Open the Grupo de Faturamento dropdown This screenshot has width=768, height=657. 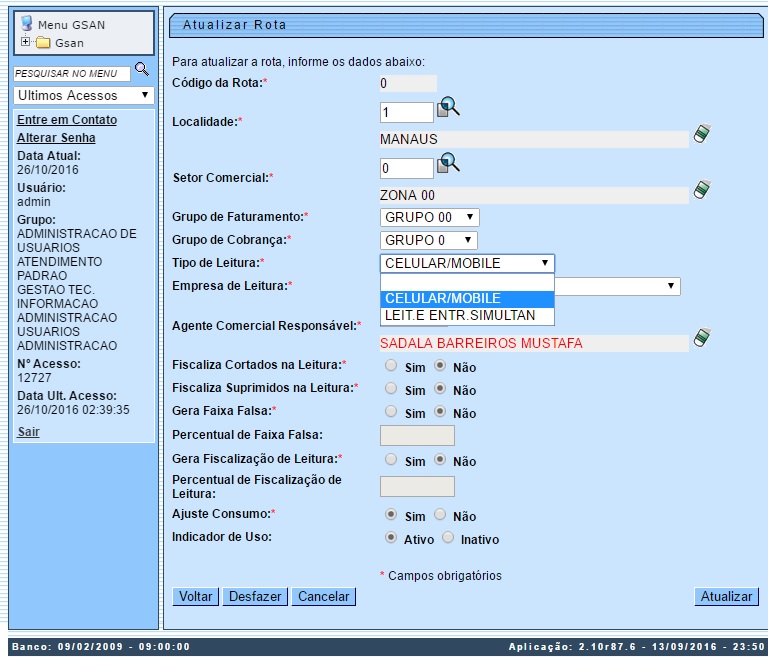[x=430, y=217]
